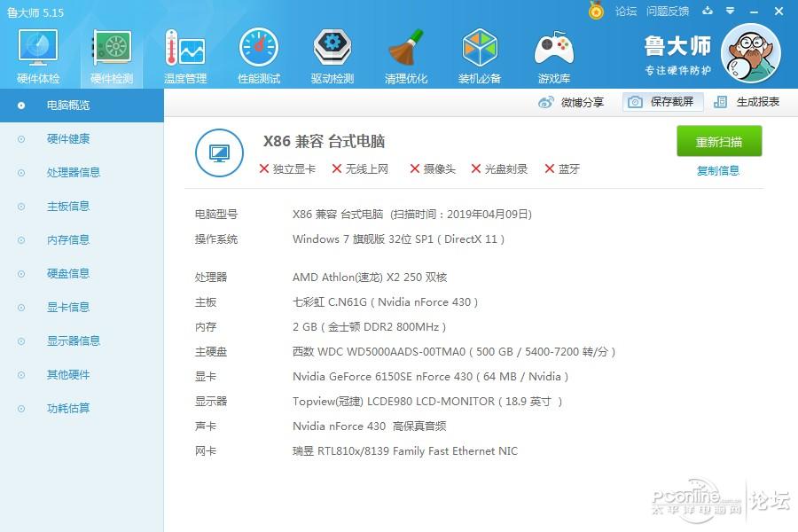
Task: Click the 主板 七彩虹 C.N61G value
Action: click(386, 301)
